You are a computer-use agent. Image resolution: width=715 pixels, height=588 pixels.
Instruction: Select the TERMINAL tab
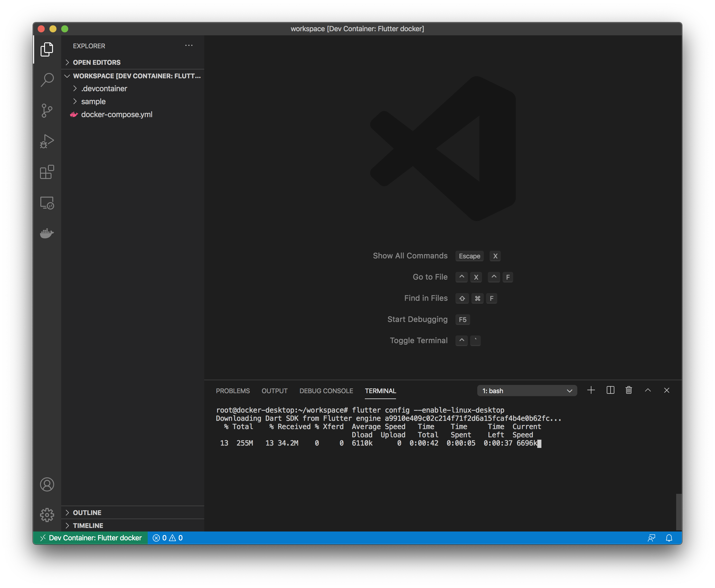380,391
